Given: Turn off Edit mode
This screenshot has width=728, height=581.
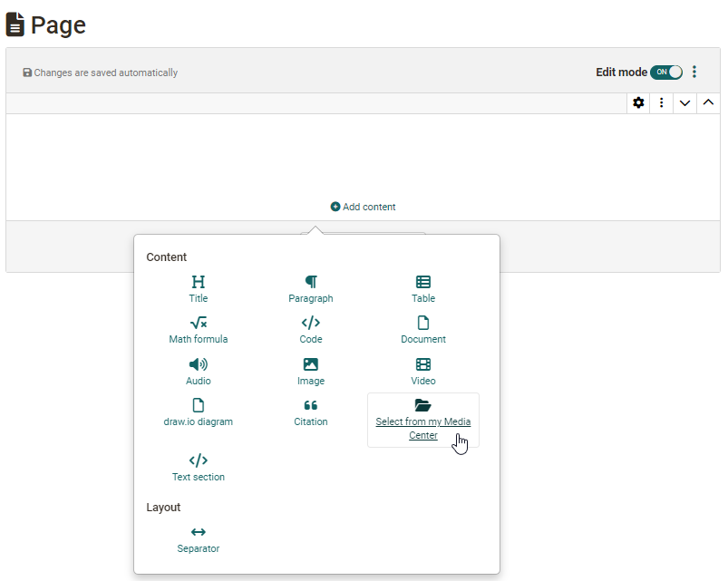Looking at the screenshot, I should pyautogui.click(x=665, y=72).
